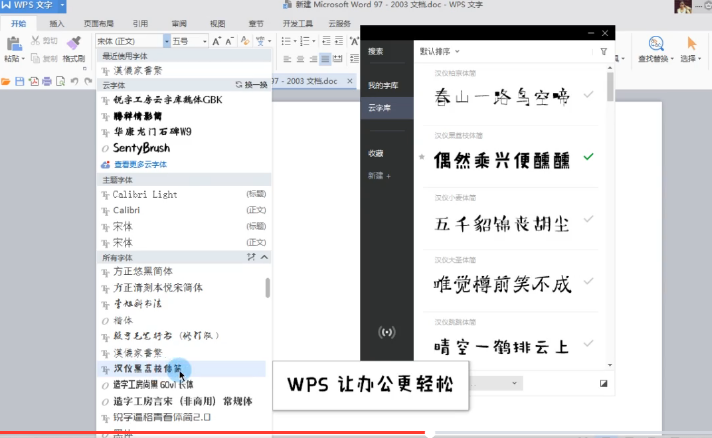
Task: Click the broadcast icon in the font panel sidebar
Action: point(386,332)
